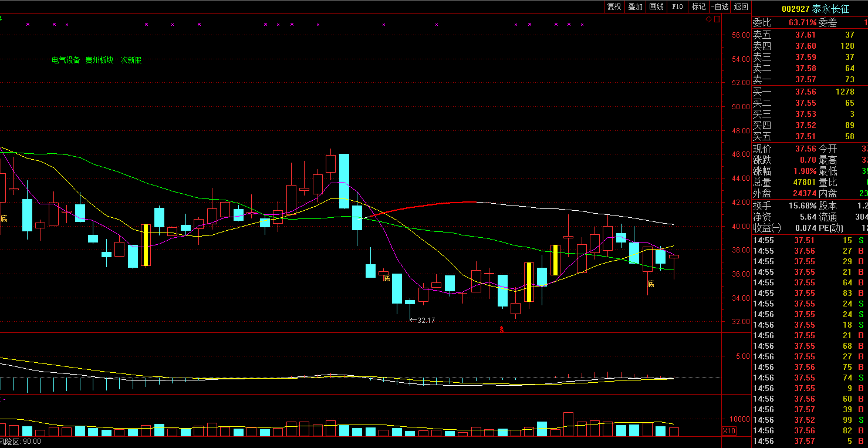Click the 最低 label

pos(828,171)
